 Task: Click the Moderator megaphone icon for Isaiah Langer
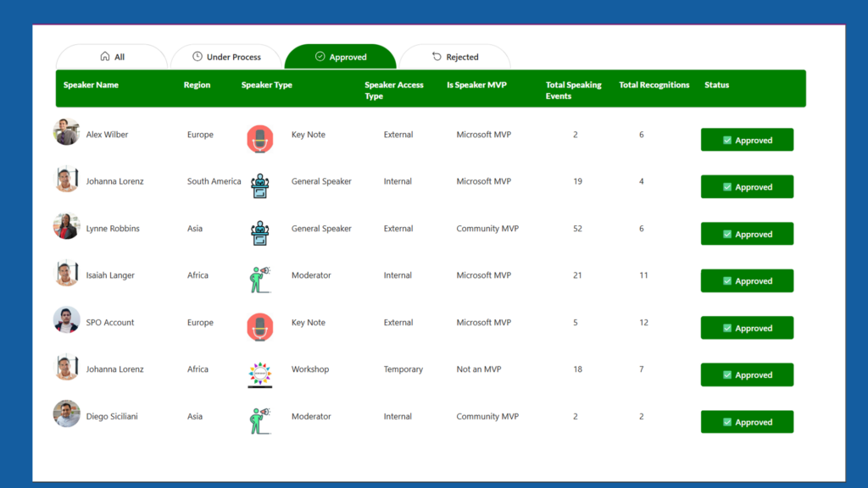(x=260, y=280)
